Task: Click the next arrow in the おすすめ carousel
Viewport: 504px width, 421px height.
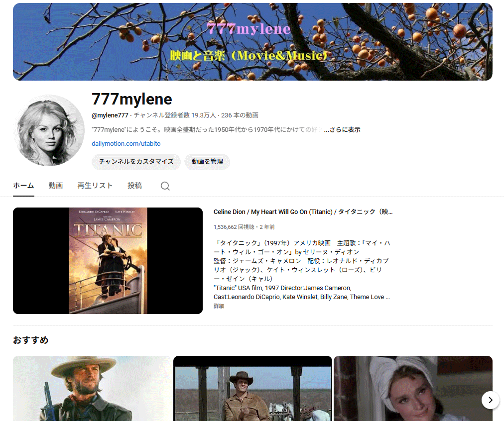Action: pyautogui.click(x=490, y=400)
